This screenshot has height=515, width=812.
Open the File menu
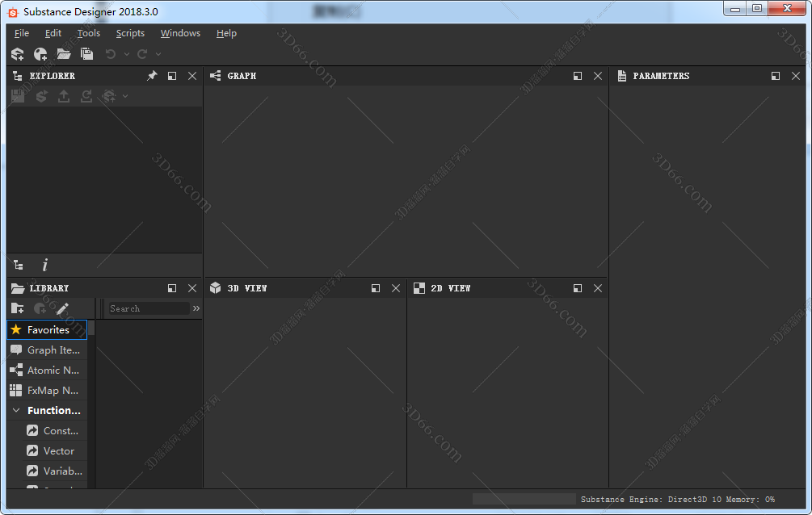click(22, 33)
